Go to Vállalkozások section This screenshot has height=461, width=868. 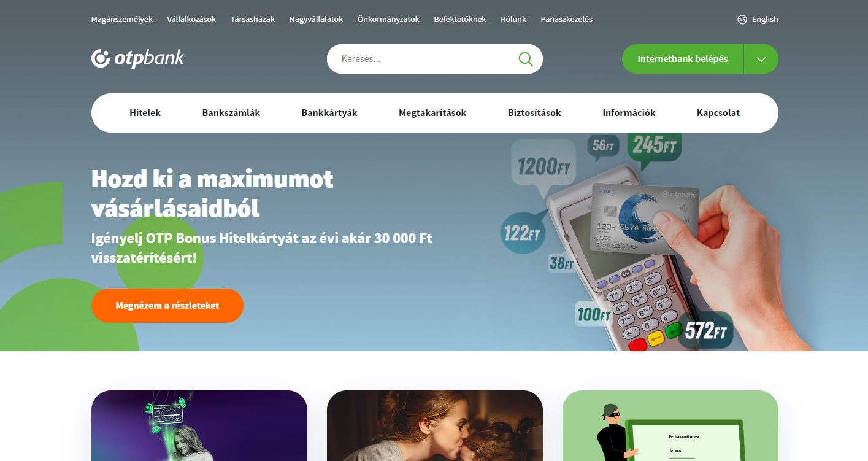point(191,20)
